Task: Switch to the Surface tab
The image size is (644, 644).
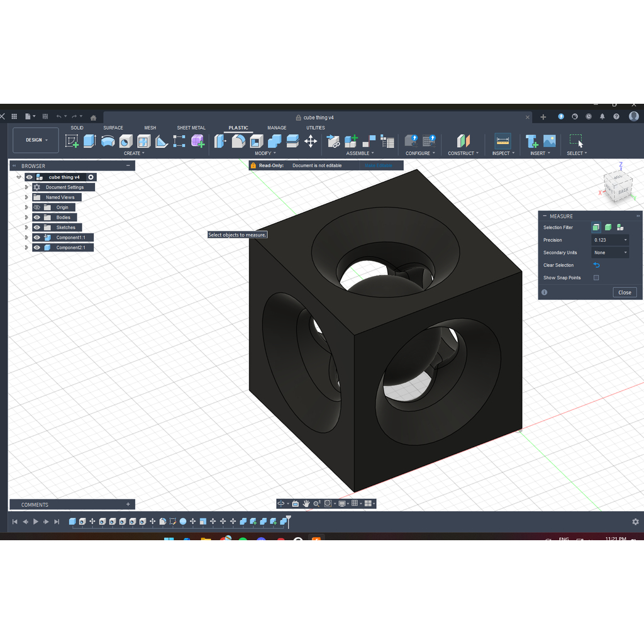Action: pyautogui.click(x=113, y=128)
